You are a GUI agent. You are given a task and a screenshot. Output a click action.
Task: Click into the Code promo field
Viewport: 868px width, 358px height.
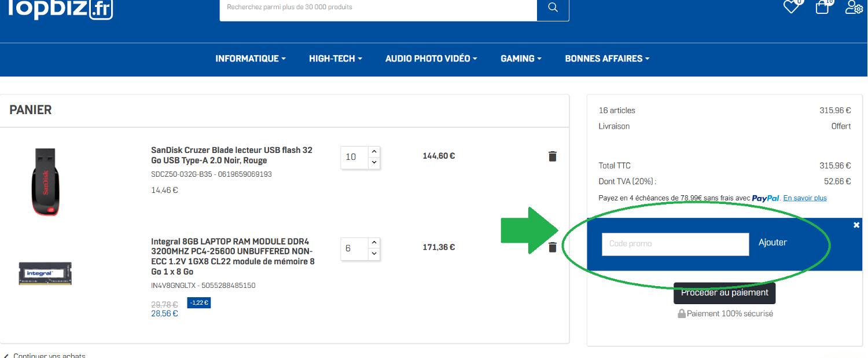point(675,244)
